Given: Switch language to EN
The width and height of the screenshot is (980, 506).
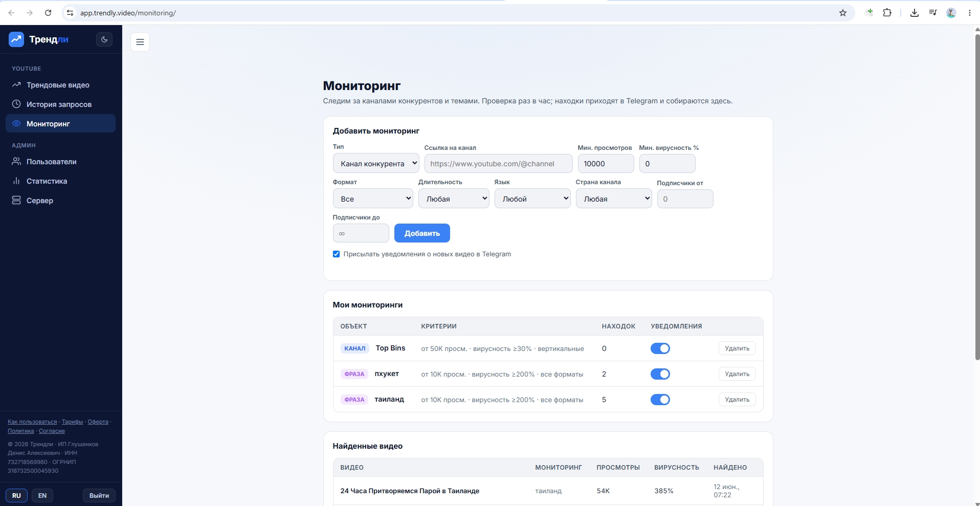Looking at the screenshot, I should (42, 495).
